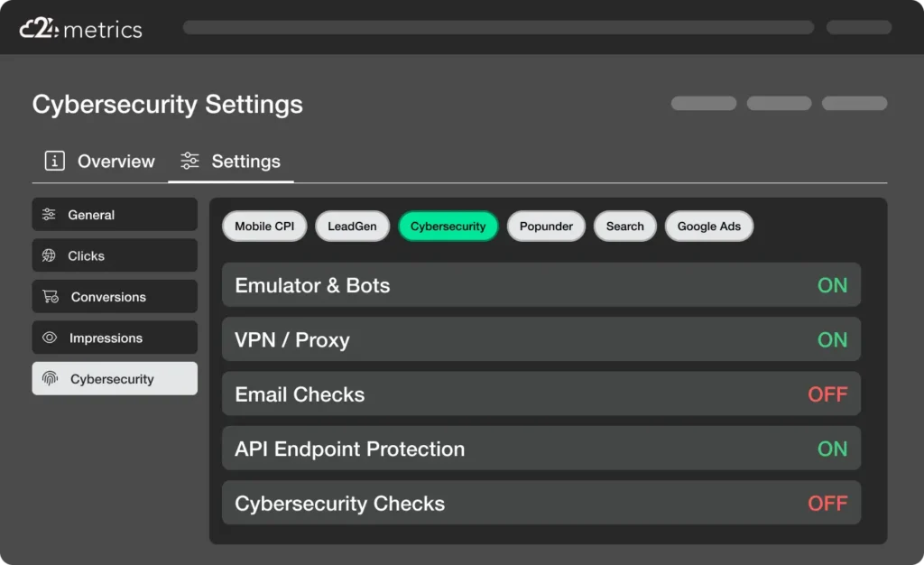The height and width of the screenshot is (565, 924).
Task: Click the Conversions cart icon
Action: 51,296
